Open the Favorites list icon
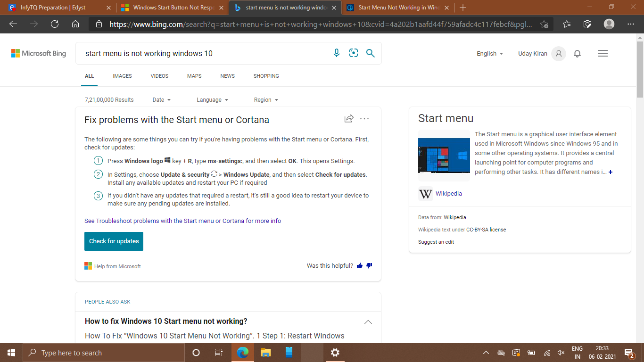 tap(567, 24)
